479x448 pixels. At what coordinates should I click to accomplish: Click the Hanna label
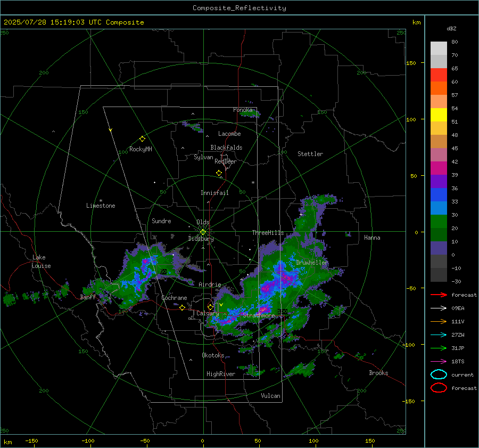(x=372, y=238)
